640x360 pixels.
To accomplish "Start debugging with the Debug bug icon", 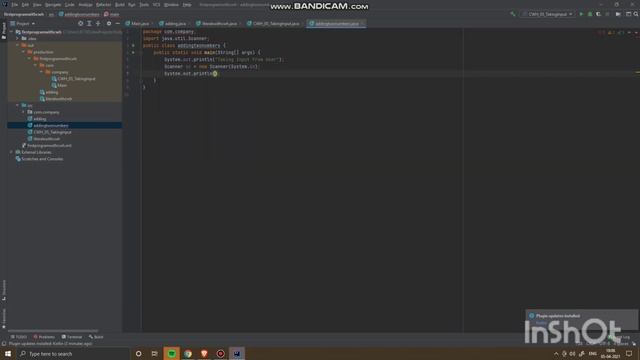I will (x=590, y=14).
